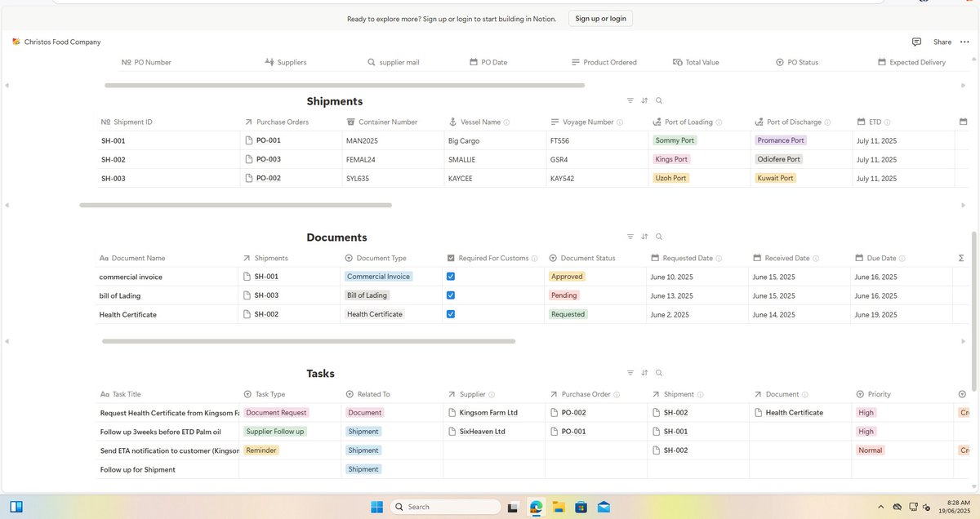The image size is (980, 519).
Task: Click info icon beside Due Date
Action: 903,259
